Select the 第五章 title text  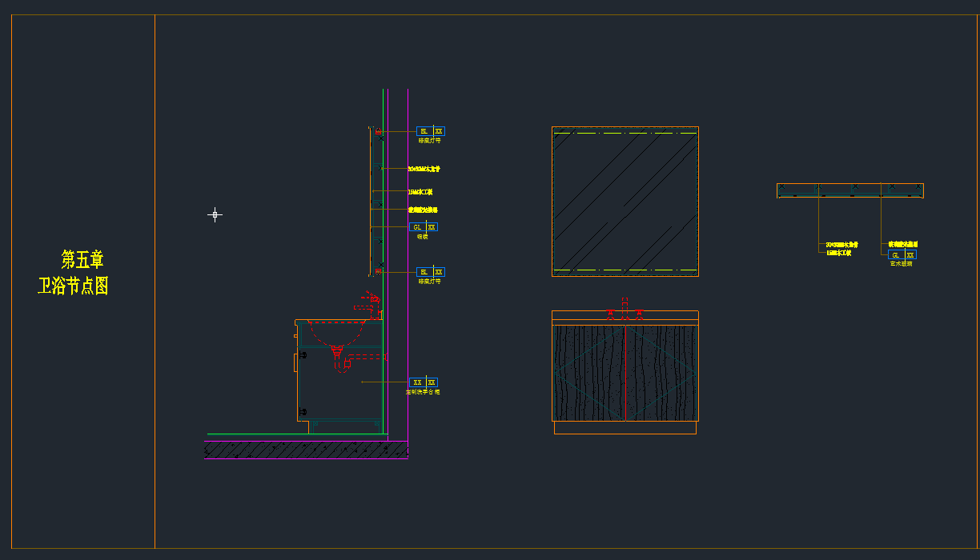82,259
